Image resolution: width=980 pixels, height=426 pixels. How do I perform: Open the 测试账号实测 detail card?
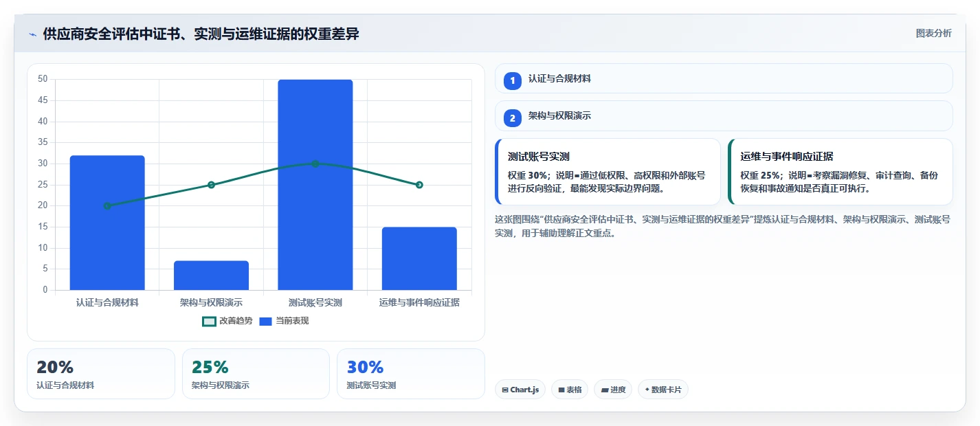click(608, 172)
